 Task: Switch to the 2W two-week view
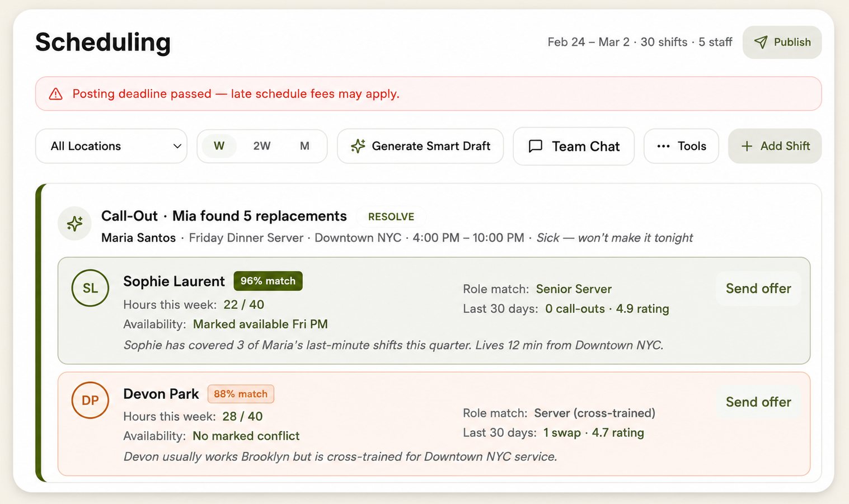coord(261,146)
